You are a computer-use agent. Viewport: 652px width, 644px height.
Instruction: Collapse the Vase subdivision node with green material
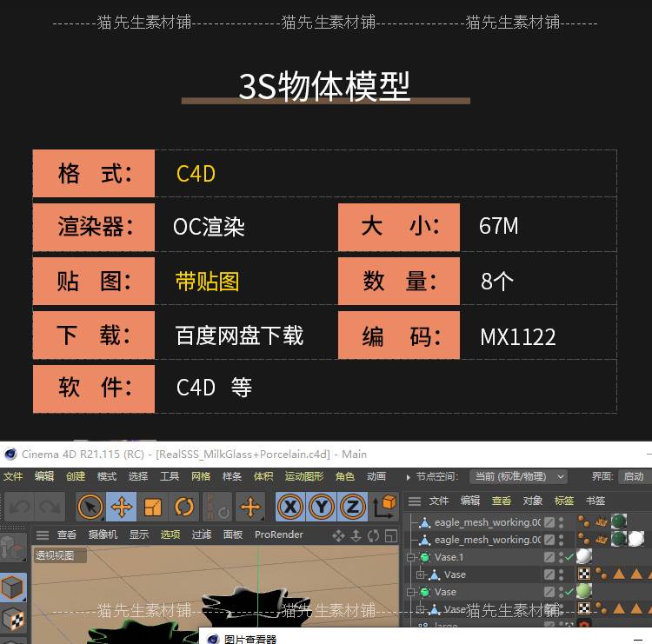pyautogui.click(x=411, y=592)
